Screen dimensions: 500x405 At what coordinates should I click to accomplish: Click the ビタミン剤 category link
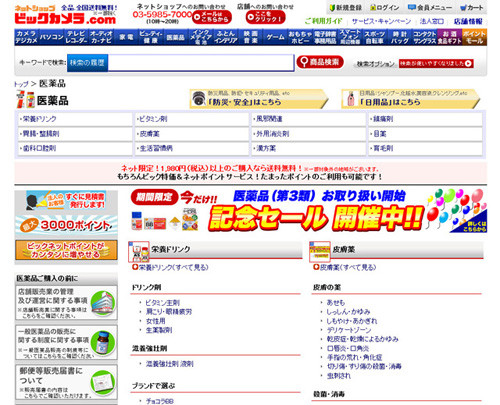click(x=153, y=119)
